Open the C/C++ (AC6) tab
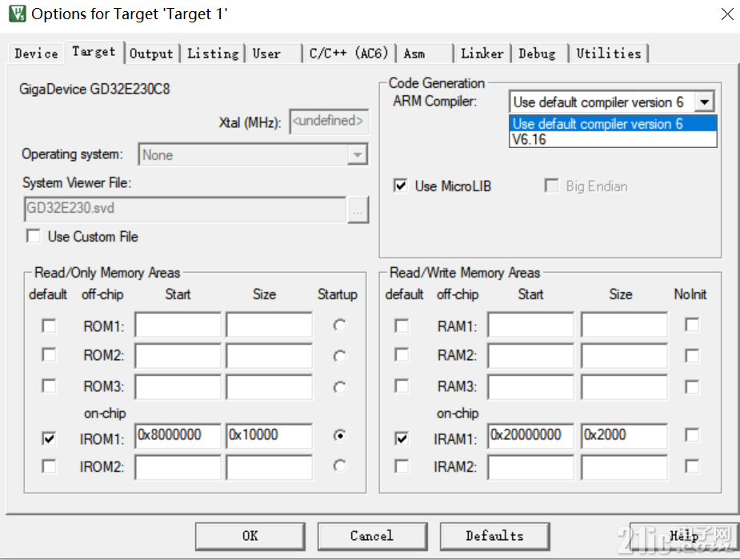Viewport: 740px width, 560px height. (349, 54)
